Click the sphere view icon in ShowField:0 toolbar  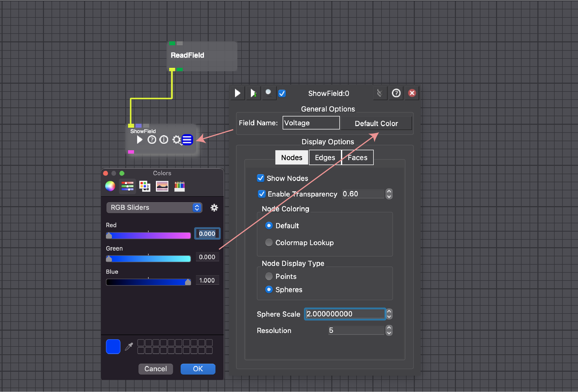coord(269,93)
